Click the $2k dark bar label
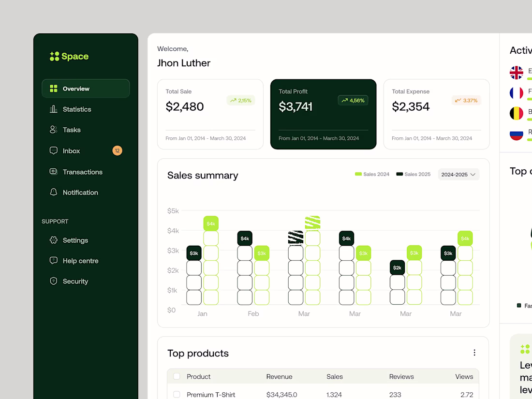 [x=397, y=268]
